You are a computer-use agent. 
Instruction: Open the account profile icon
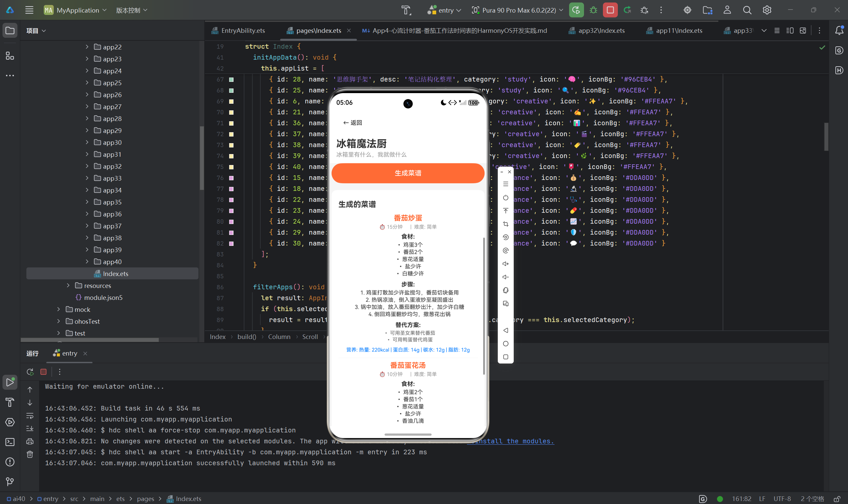pos(727,10)
